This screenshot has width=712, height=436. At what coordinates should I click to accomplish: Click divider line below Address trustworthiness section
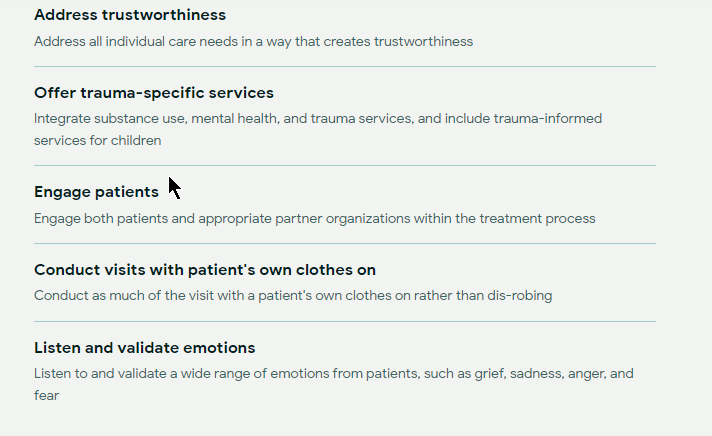(345, 67)
